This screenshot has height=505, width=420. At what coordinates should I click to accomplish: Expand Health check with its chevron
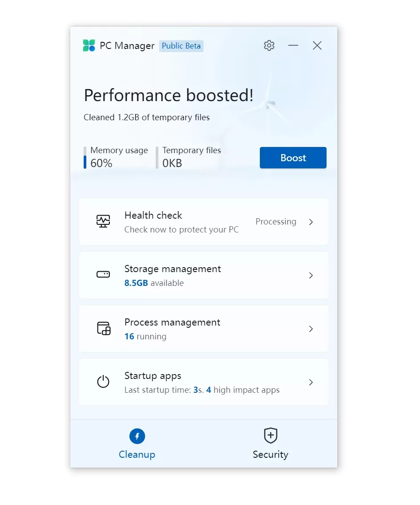tap(311, 222)
